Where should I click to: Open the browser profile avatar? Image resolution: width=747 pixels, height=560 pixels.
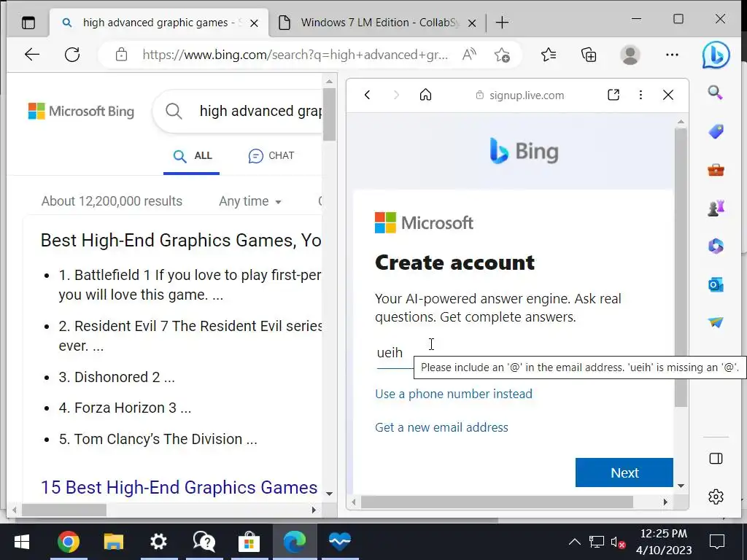coord(630,55)
